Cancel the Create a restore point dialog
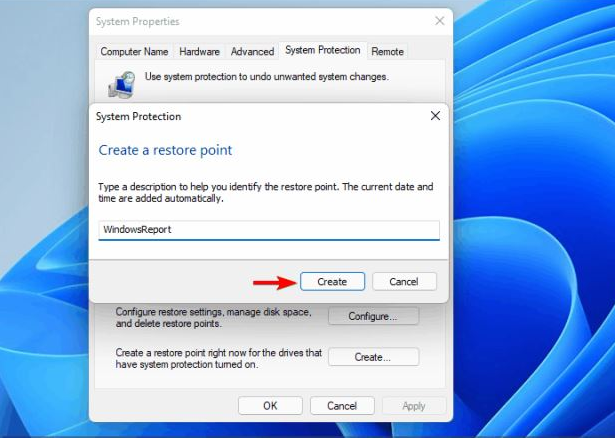The image size is (615, 438). pyautogui.click(x=405, y=282)
